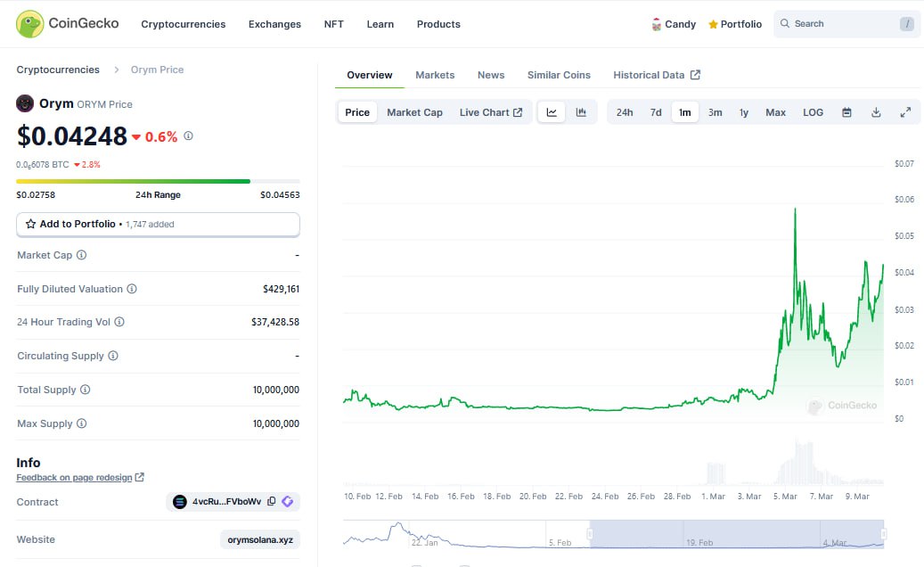Click right handle of chart navigator
Screen dimensions: 924x567
pos(884,534)
